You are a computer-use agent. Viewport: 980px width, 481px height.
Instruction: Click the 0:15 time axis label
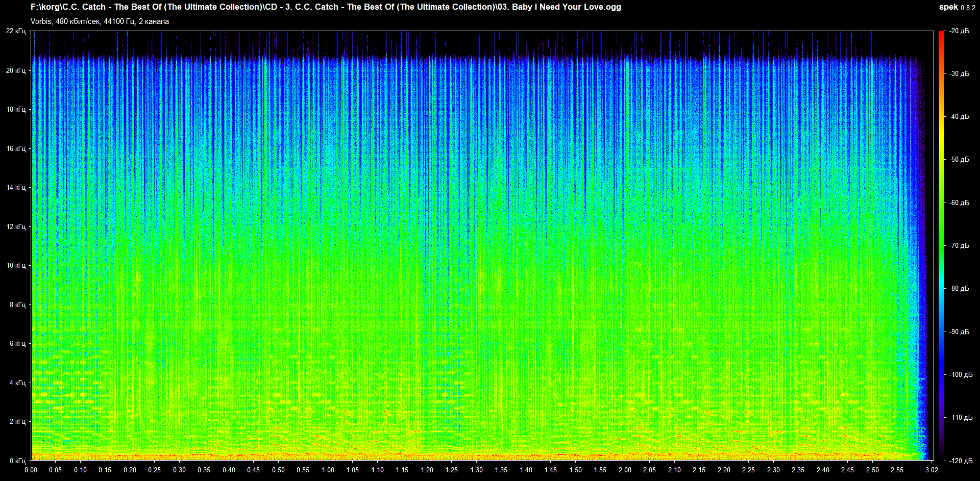105,470
